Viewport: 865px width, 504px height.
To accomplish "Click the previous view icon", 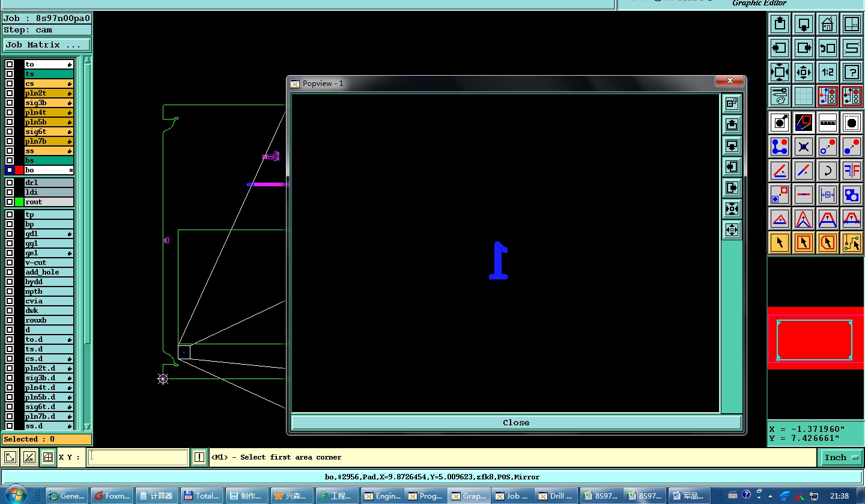I will [x=828, y=48].
